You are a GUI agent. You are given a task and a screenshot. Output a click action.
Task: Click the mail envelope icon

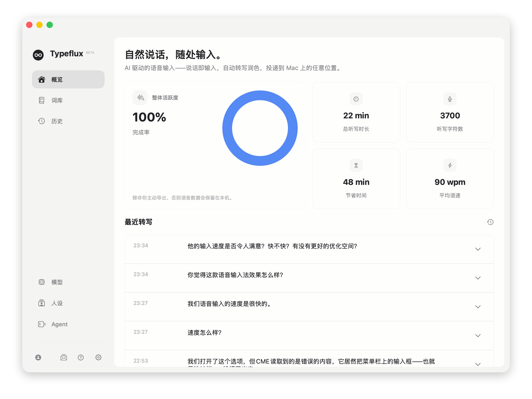(64, 357)
